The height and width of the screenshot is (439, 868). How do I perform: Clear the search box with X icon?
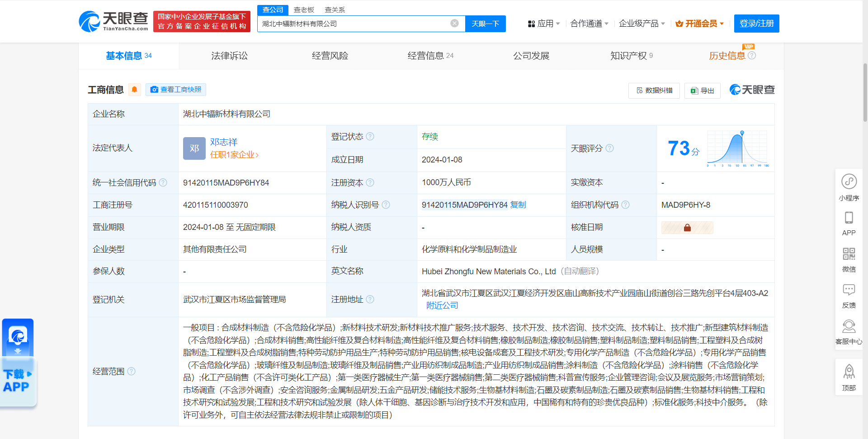[x=455, y=24]
